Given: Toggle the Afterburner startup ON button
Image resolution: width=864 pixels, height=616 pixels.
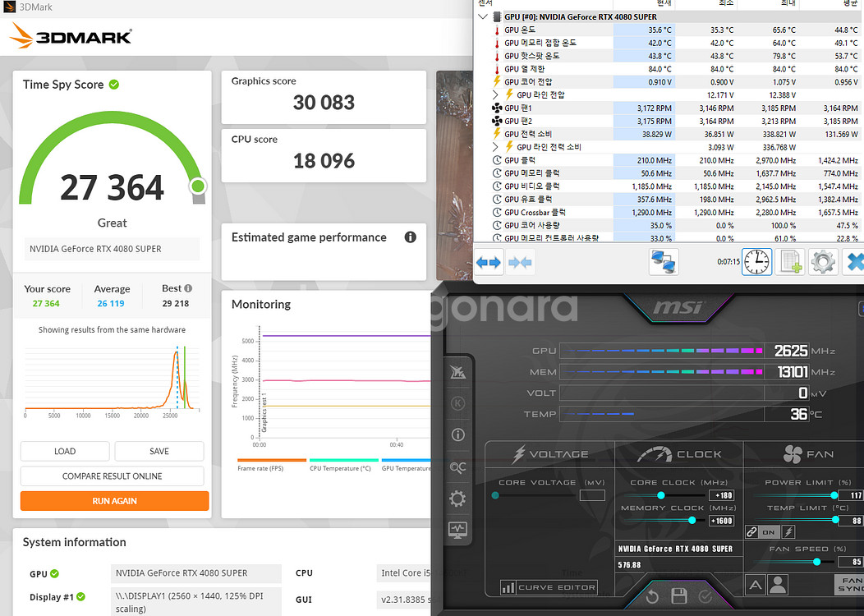Looking at the screenshot, I should 770,532.
